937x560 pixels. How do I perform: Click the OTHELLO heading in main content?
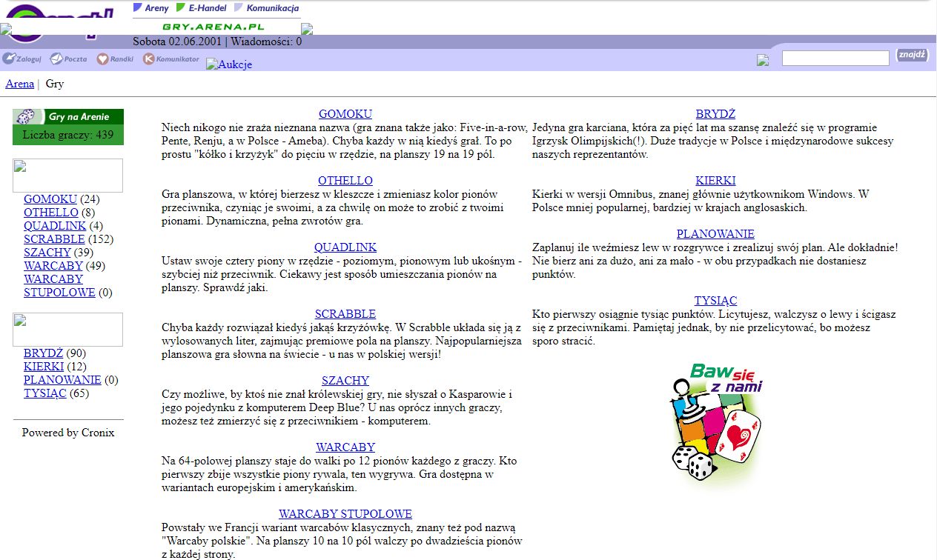(x=345, y=181)
